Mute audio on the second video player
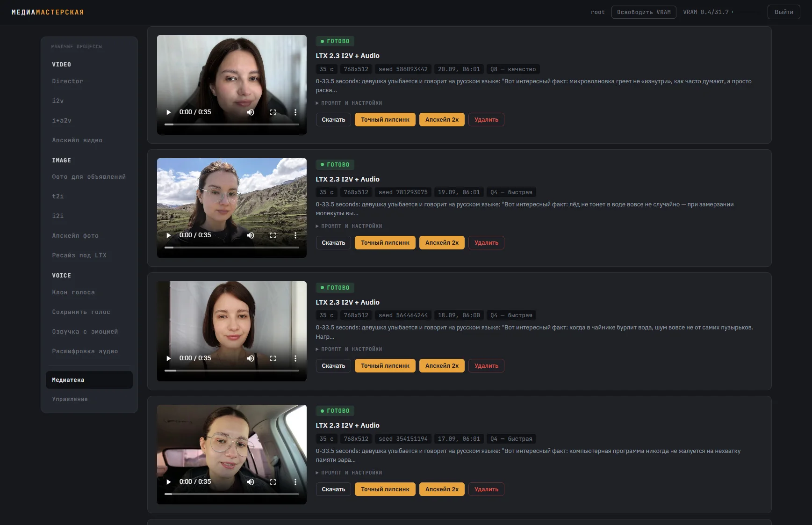The width and height of the screenshot is (812, 525). [x=251, y=235]
